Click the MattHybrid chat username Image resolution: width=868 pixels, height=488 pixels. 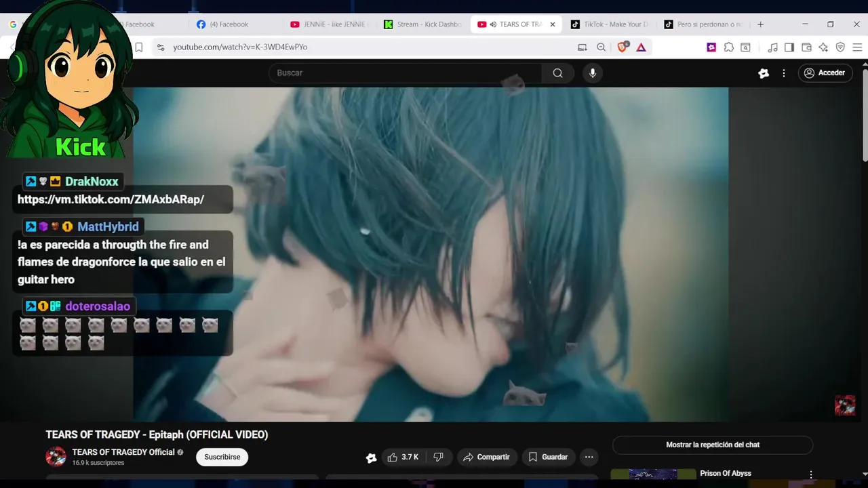point(108,227)
